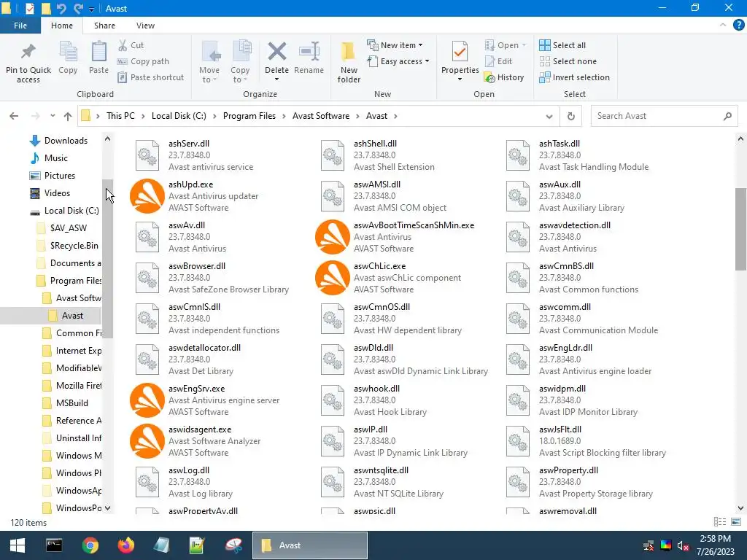Viewport: 747px width, 560px height.
Task: Expand the address bar history dropdown
Action: 549,116
